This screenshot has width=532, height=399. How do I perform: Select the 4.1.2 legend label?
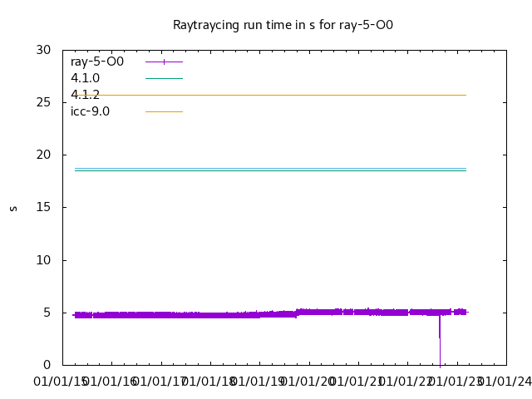(85, 95)
